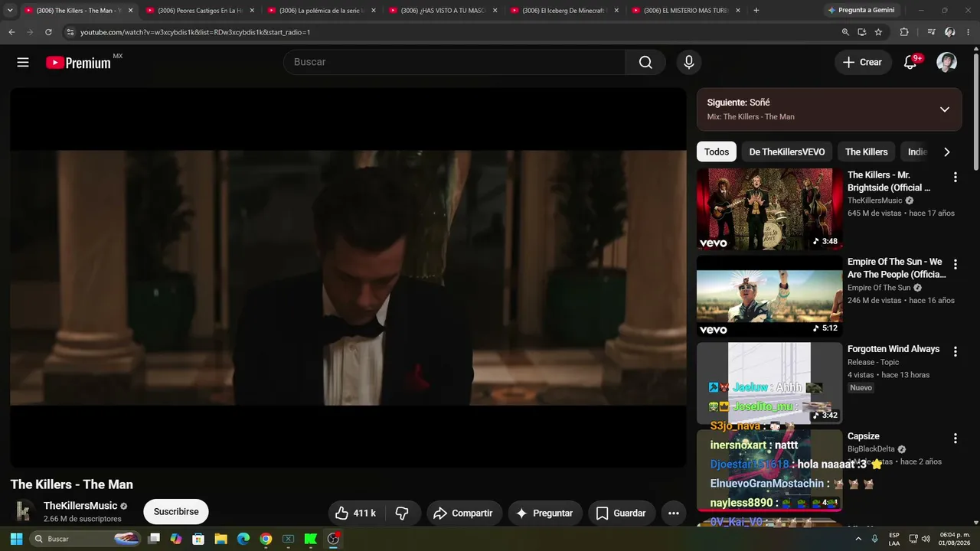Open the Forgotten Wind Always video title
Viewport: 980px width, 551px height.
pyautogui.click(x=893, y=349)
